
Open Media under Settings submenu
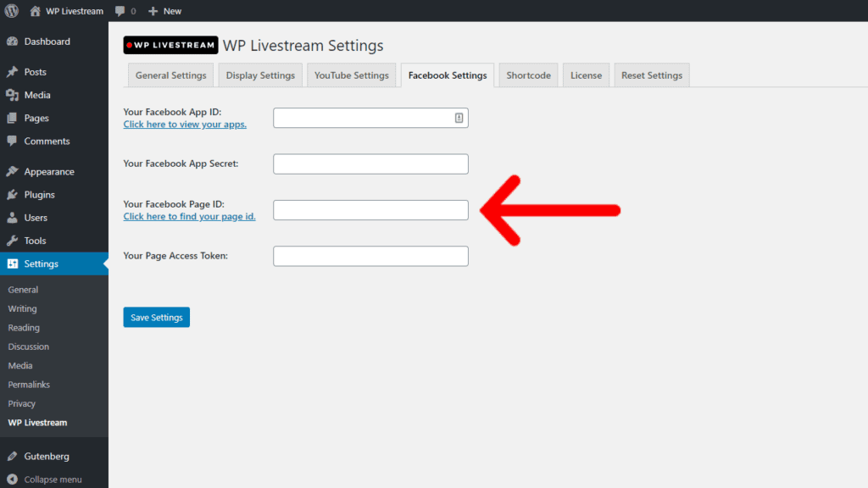point(20,366)
